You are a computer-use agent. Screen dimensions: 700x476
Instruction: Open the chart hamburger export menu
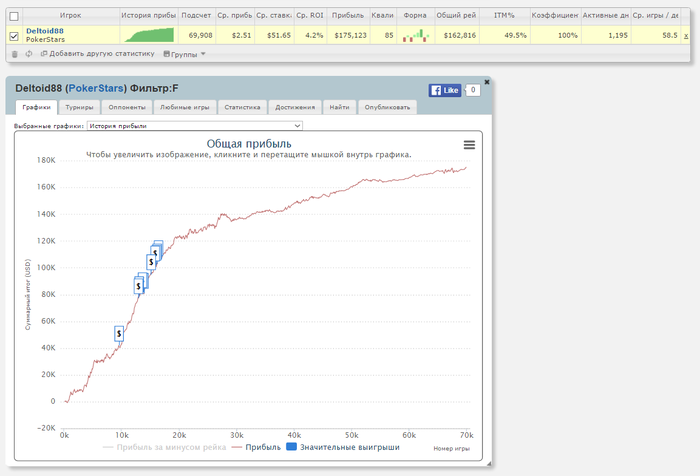pos(469,145)
